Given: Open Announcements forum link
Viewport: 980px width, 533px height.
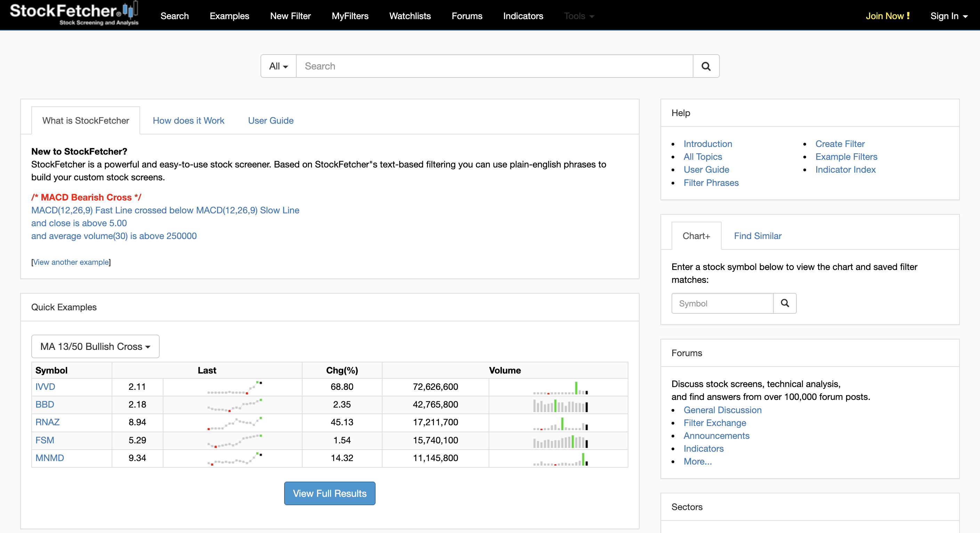Looking at the screenshot, I should click(x=716, y=436).
